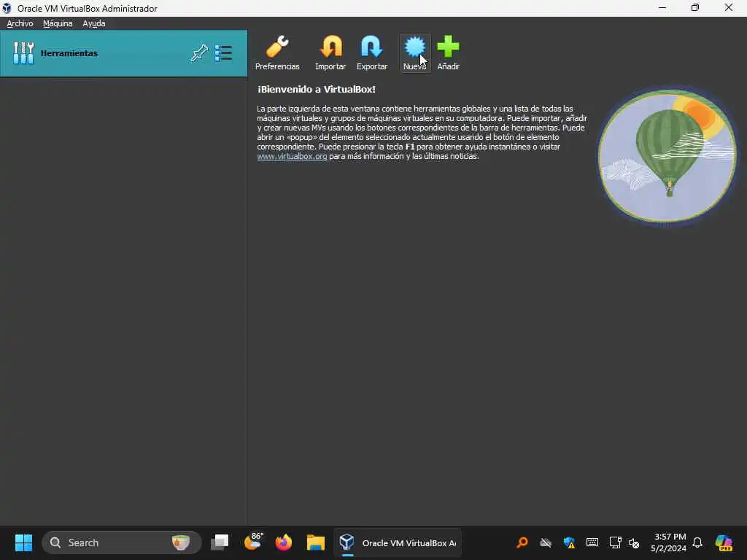This screenshot has height=560, width=747.
Task: Open Windows Security tray icon
Action: (x=569, y=542)
